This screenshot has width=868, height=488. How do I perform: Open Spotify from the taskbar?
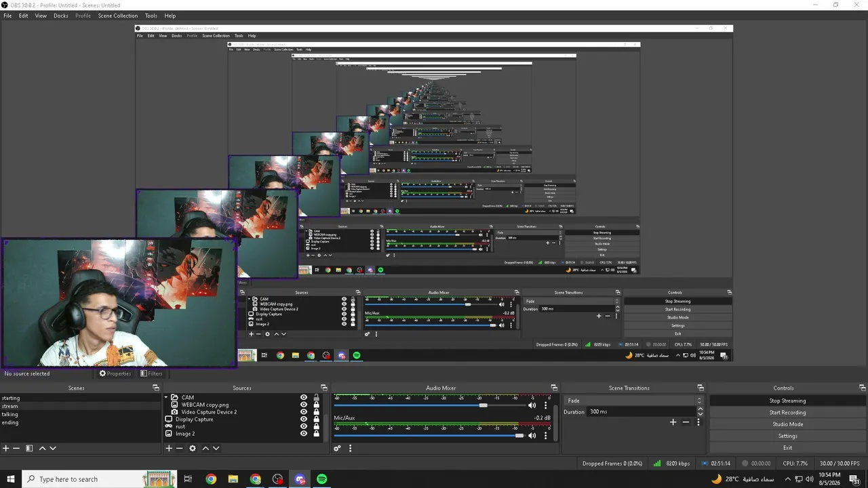point(322,479)
